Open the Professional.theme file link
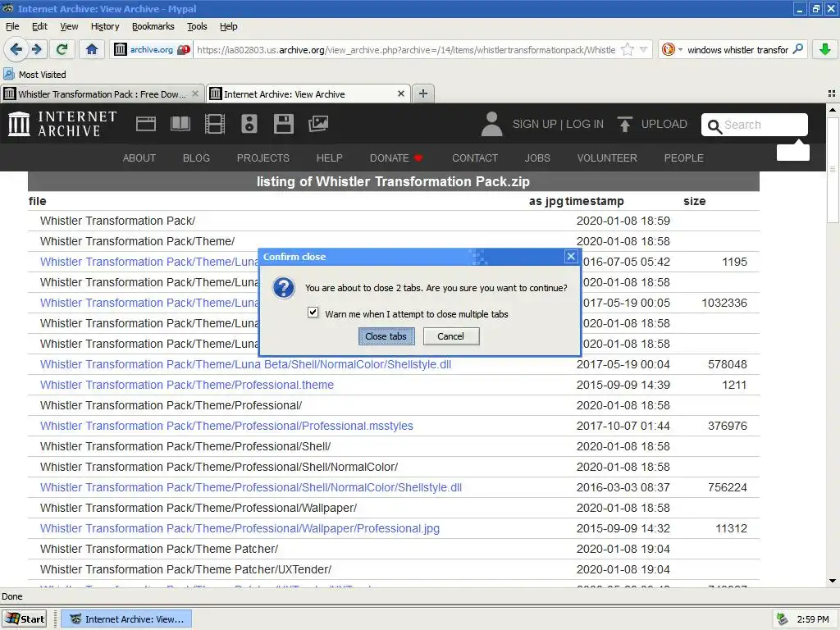The width and height of the screenshot is (840, 630). (187, 385)
